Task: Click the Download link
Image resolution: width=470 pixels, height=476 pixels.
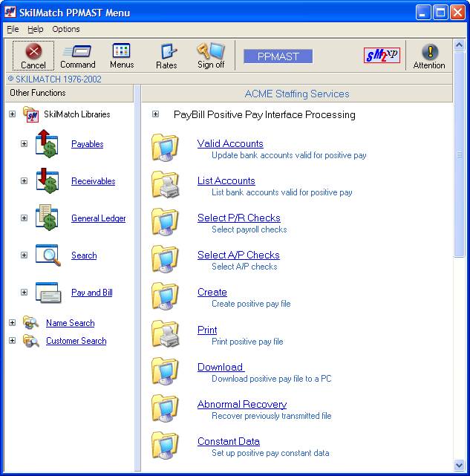Action: (221, 367)
